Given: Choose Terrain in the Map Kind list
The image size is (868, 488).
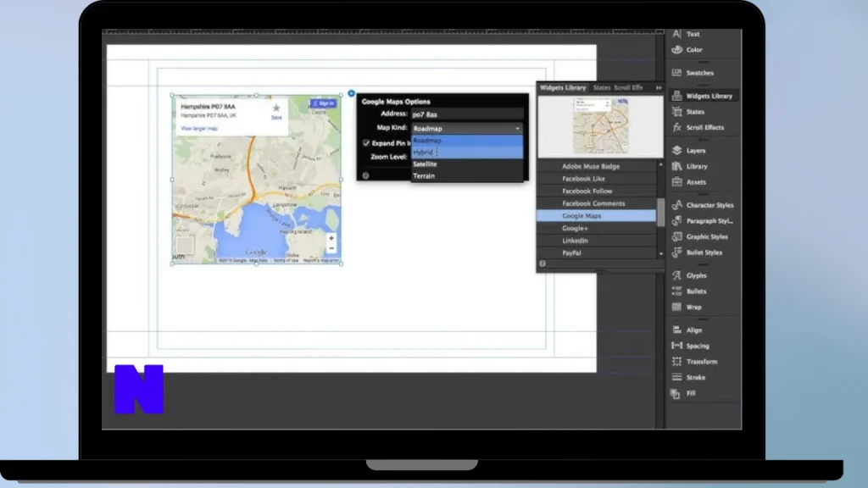Looking at the screenshot, I should [467, 176].
